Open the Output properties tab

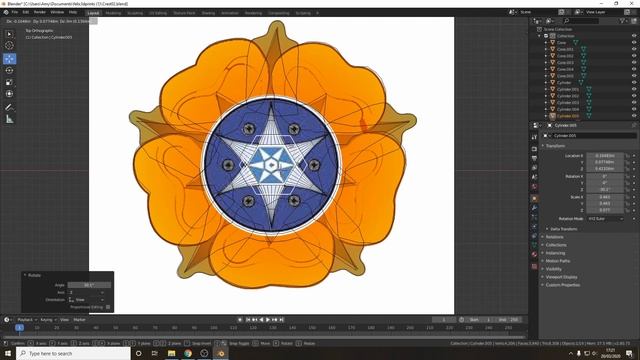click(534, 158)
